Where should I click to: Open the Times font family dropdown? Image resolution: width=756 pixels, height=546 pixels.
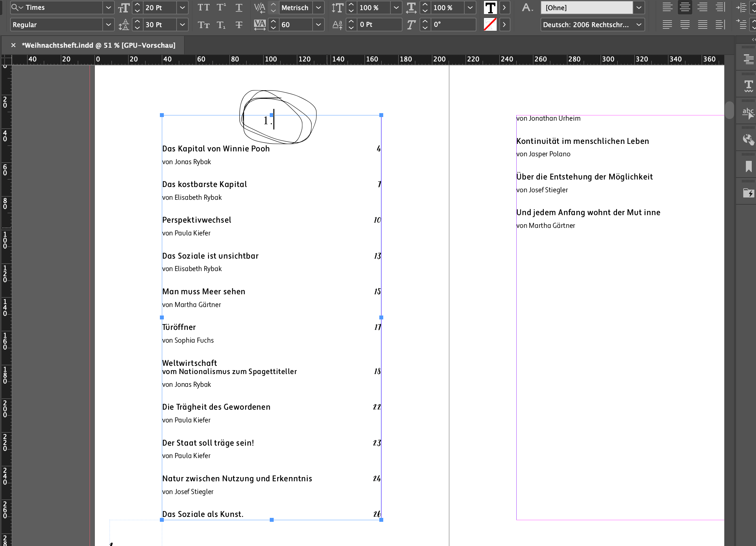108,7
